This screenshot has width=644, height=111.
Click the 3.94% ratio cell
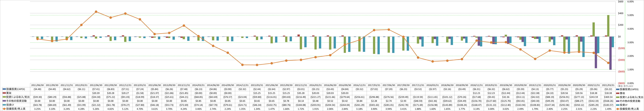(x=389, y=109)
